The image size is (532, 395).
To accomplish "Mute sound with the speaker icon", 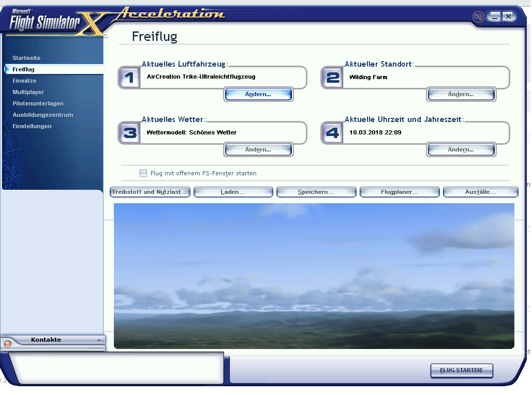I will coord(478,16).
